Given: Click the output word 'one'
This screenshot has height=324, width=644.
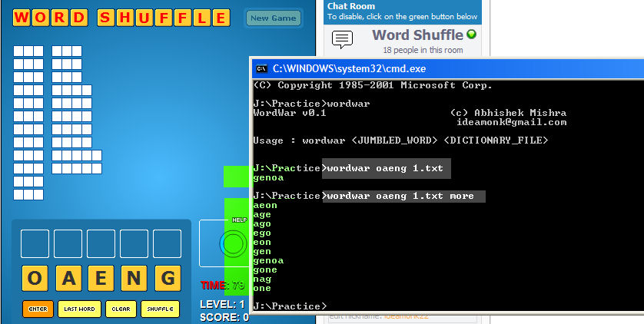Looking at the screenshot, I should click(263, 289).
